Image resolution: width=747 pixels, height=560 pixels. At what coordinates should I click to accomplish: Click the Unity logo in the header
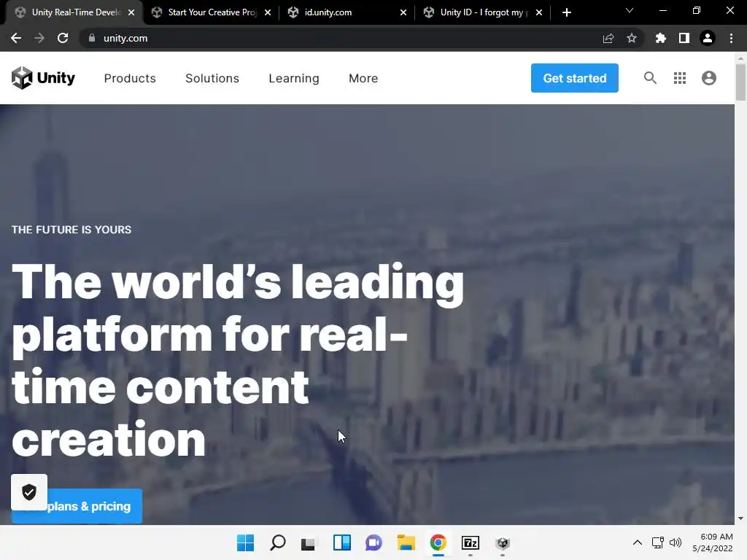[x=43, y=77]
